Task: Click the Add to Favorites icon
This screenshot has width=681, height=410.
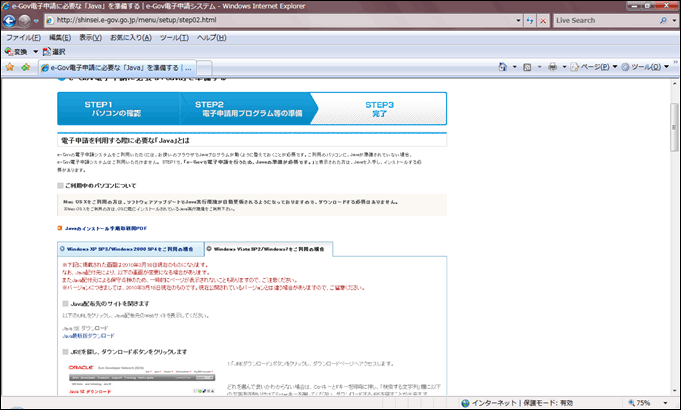Action: 24,67
